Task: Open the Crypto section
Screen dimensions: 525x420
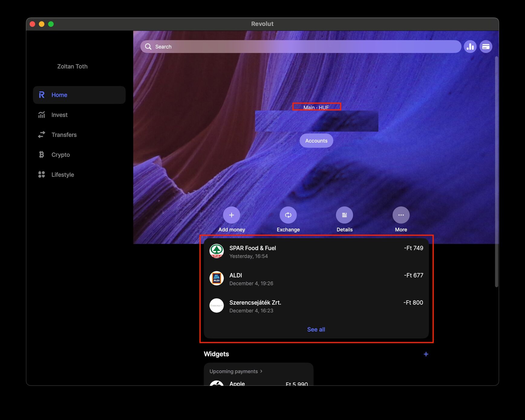Action: point(79,155)
